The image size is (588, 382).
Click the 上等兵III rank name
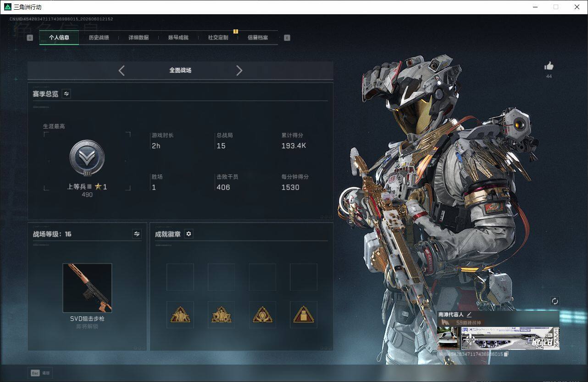click(80, 187)
